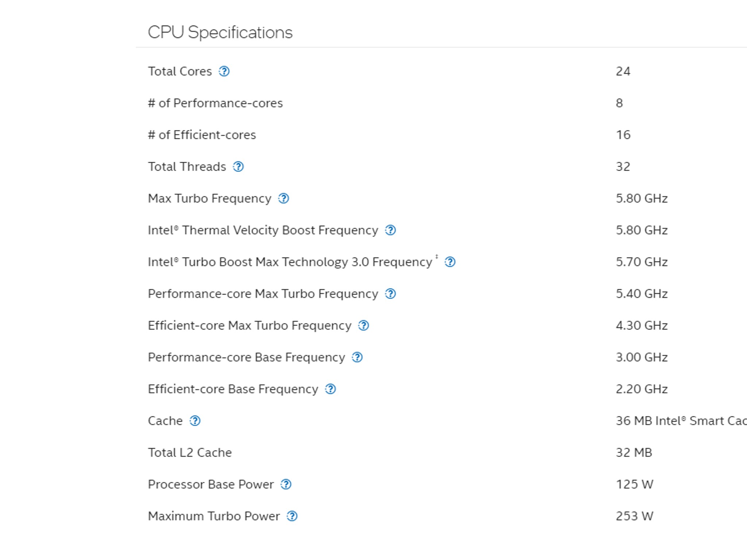Click the 5.80 GHz Max Turbo Frequency value
This screenshot has width=747, height=560.
[x=642, y=198]
